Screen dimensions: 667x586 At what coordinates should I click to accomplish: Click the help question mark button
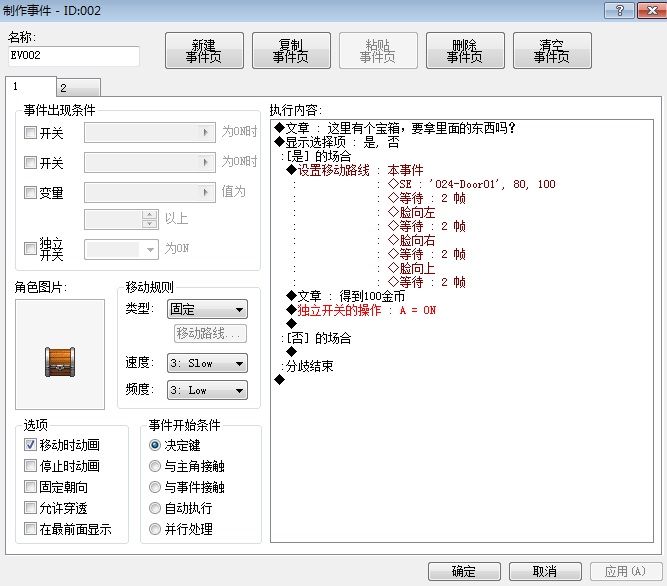tap(619, 10)
